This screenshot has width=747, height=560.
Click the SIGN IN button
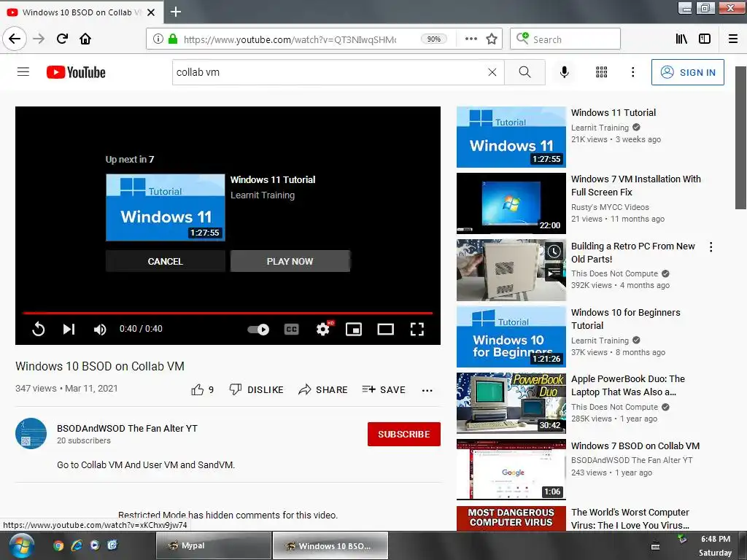pyautogui.click(x=687, y=72)
